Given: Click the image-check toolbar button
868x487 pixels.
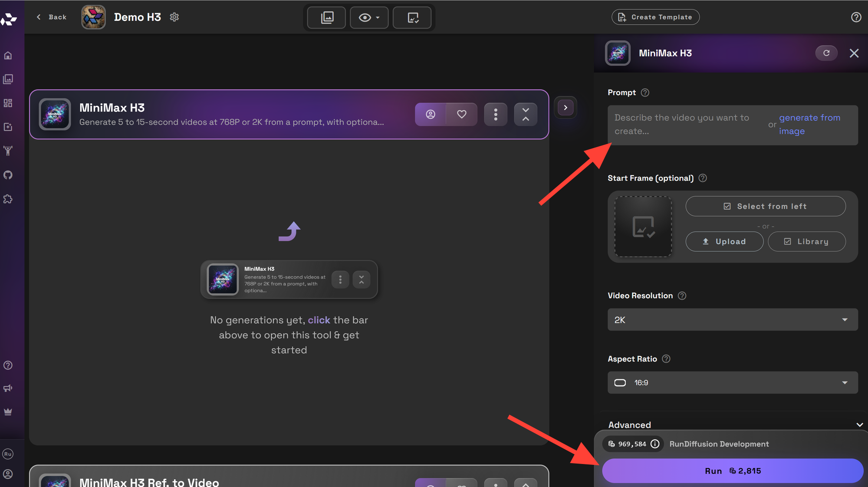Looking at the screenshot, I should click(412, 17).
